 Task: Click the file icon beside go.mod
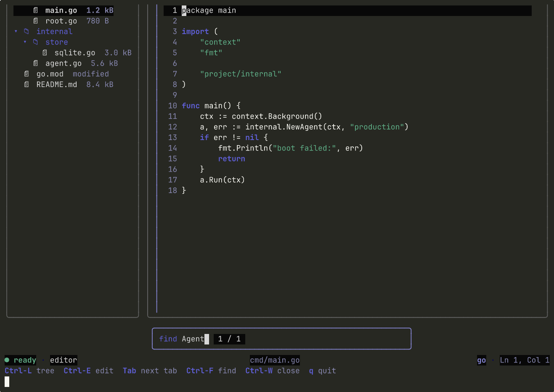(27, 74)
